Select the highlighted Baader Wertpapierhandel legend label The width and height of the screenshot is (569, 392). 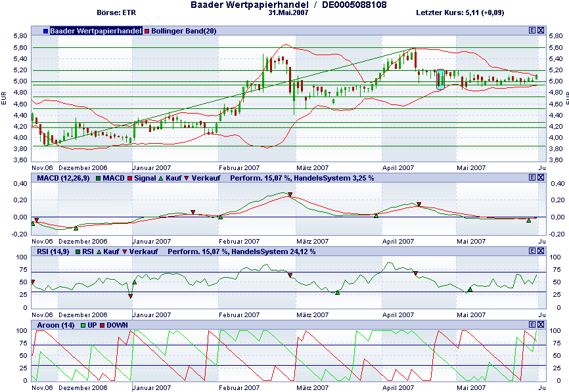pos(95,31)
